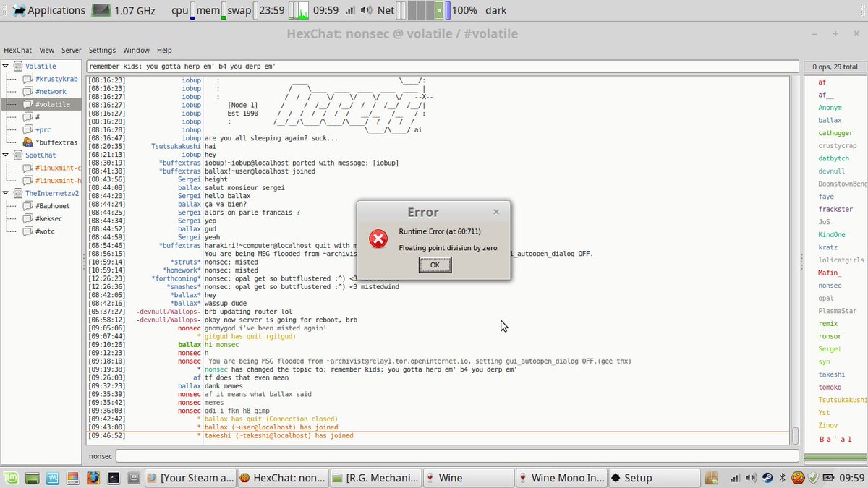Viewport: 868px width, 488px height.
Task: Click the *buffextras user icon in tree
Action: (x=27, y=142)
